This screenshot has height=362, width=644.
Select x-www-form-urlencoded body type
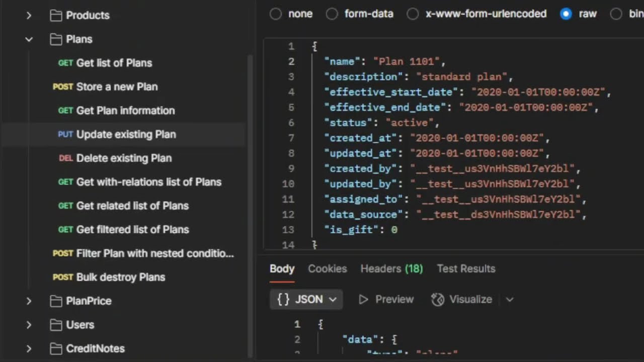coord(413,14)
